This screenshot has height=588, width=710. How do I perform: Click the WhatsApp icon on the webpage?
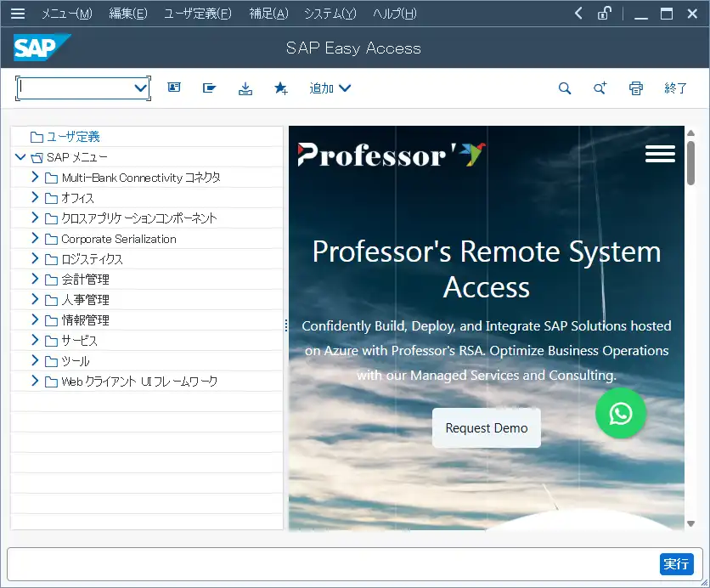pos(621,414)
